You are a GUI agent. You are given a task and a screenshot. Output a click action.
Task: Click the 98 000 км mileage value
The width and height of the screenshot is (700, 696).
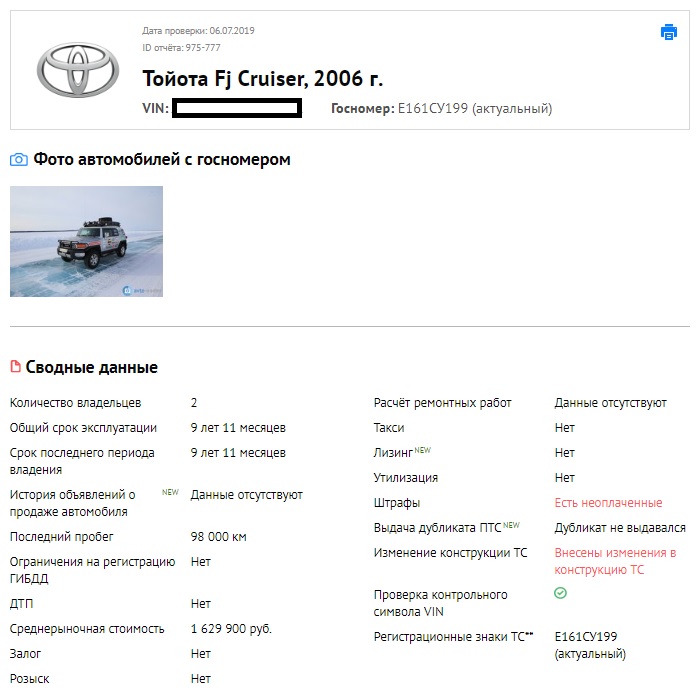click(218, 537)
